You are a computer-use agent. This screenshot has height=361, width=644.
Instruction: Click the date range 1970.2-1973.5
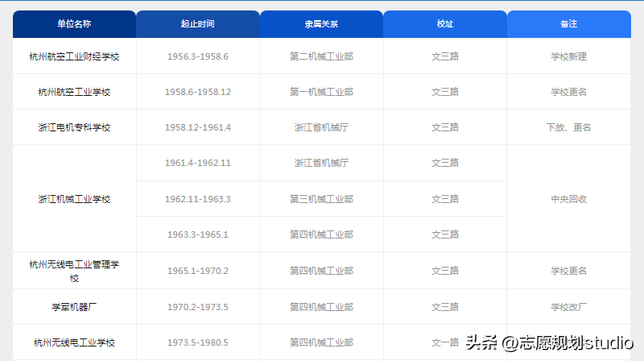198,307
